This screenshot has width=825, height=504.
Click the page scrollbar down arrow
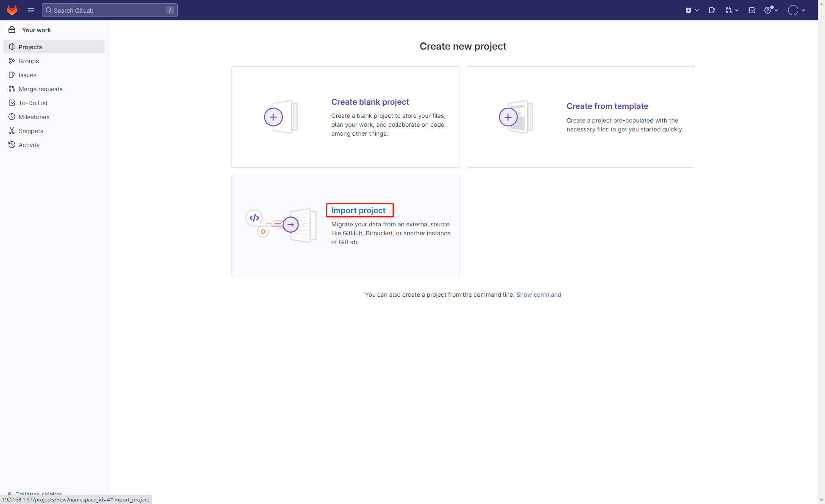pyautogui.click(x=821, y=501)
